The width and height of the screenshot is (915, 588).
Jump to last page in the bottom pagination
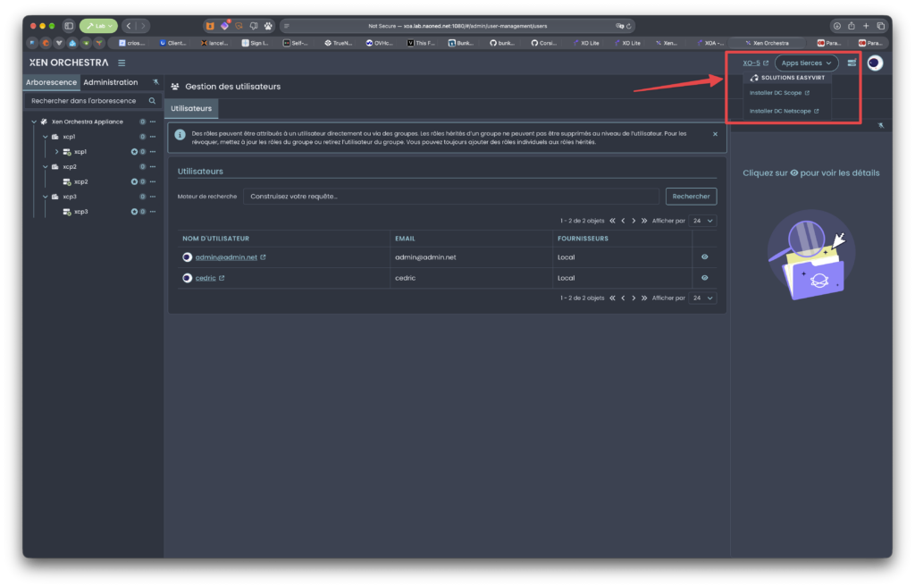point(644,298)
